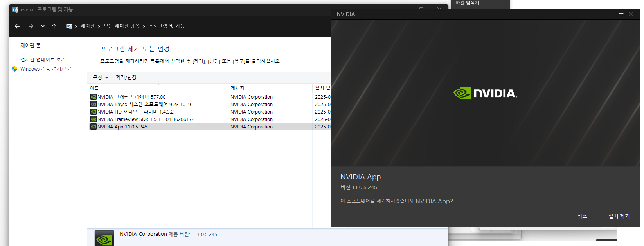644x246 pixels.
Task: Open 설치된 업데이트 보기 link
Action: tap(43, 60)
